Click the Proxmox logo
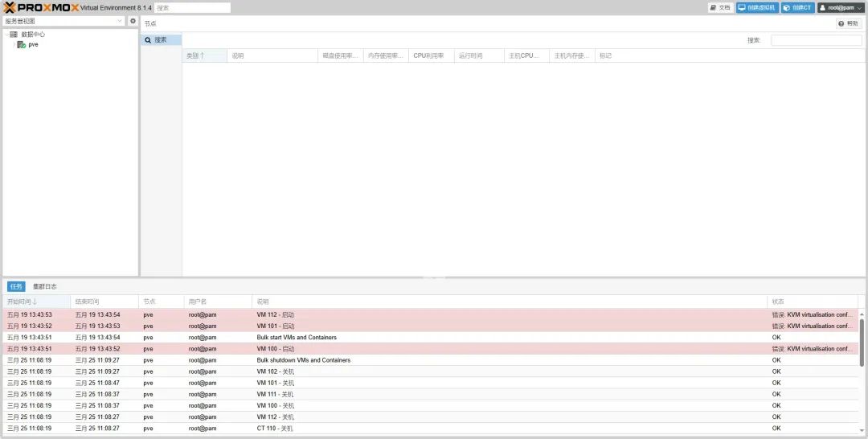The image size is (868, 439). coord(42,7)
